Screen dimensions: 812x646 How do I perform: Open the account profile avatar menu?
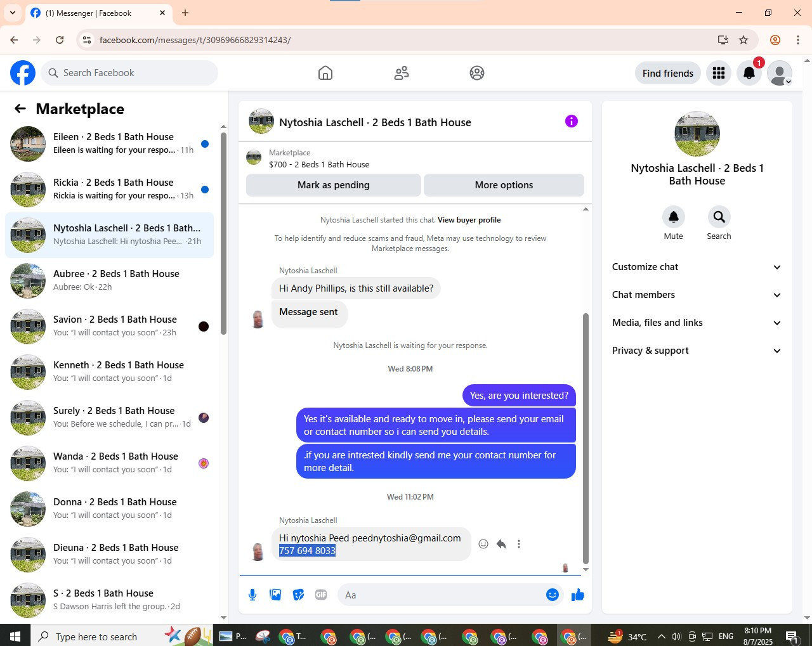[x=780, y=73]
